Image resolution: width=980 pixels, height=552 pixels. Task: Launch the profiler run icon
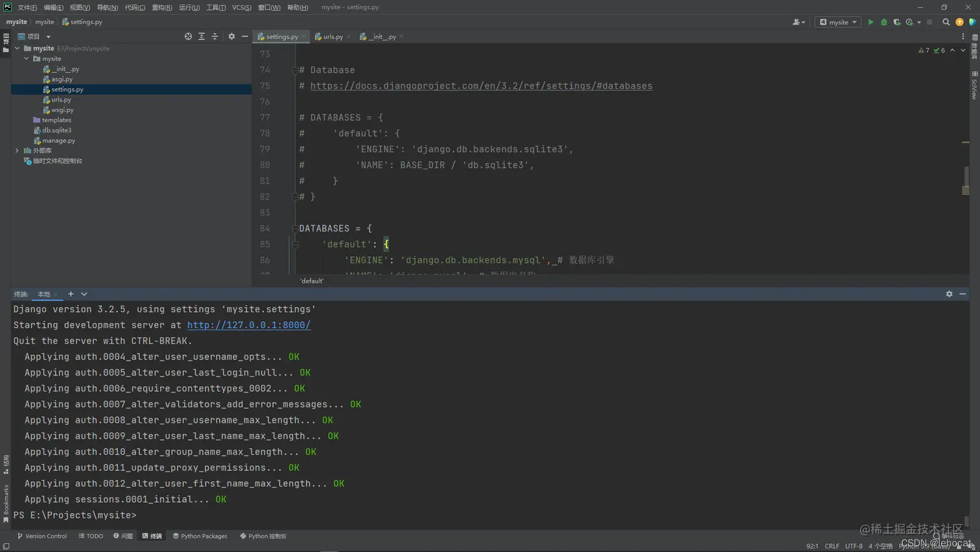click(x=909, y=22)
